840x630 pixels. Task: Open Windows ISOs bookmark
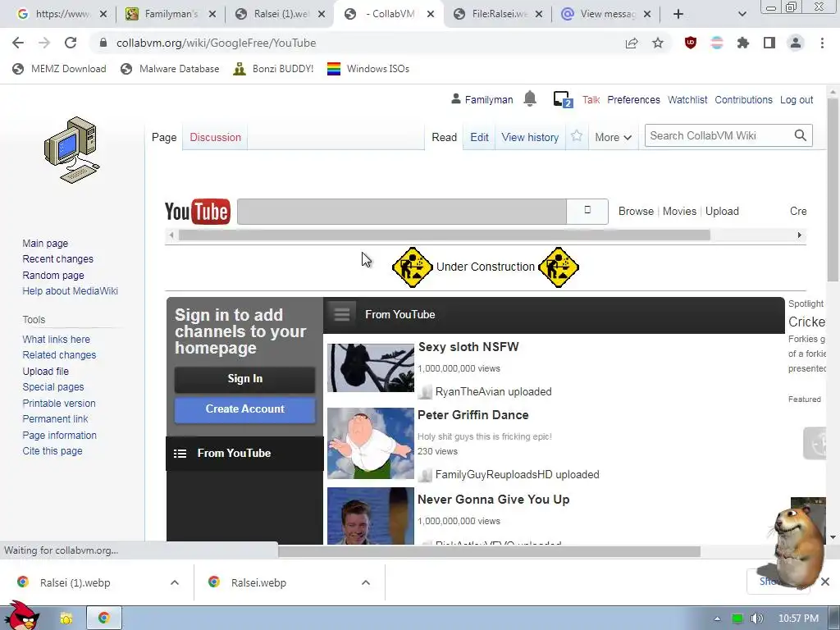pyautogui.click(x=368, y=69)
